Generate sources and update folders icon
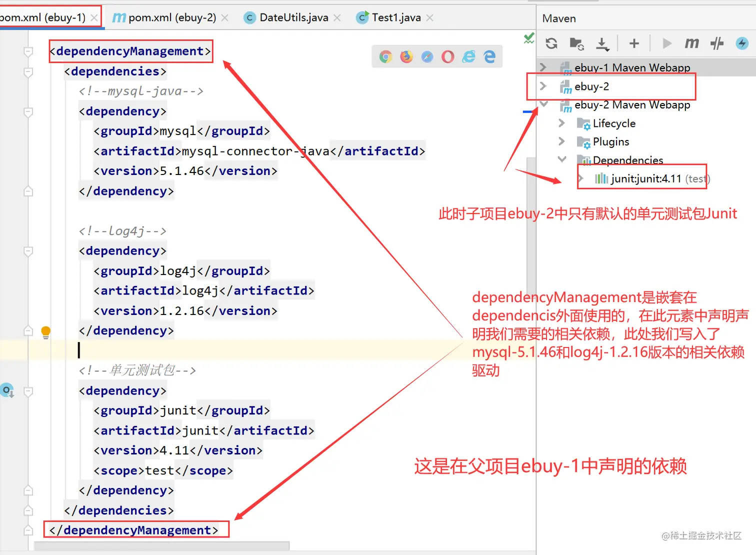 pos(577,43)
